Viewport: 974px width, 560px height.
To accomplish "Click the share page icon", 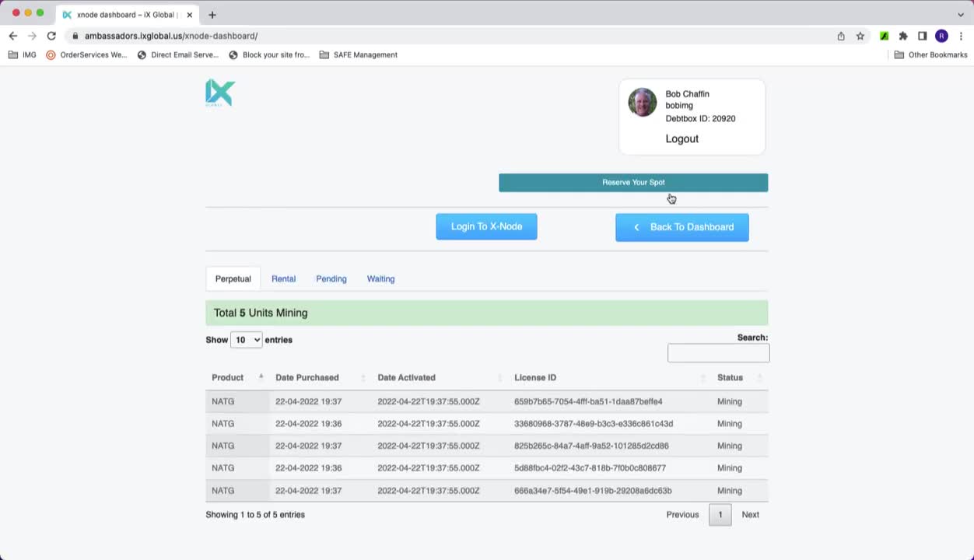I will (x=841, y=36).
